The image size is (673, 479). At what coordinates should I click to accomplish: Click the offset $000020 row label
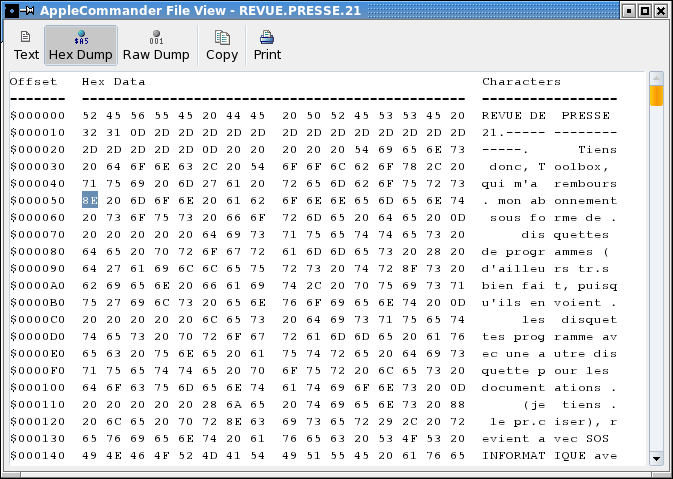38,150
